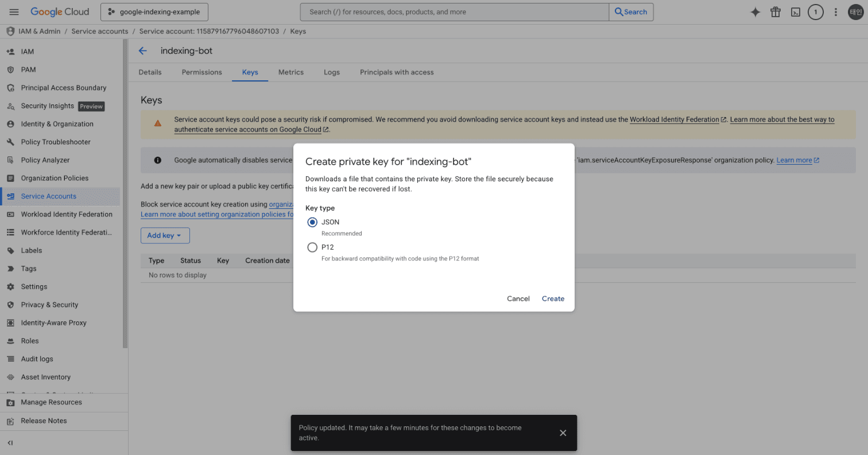This screenshot has height=455, width=868.
Task: Click Create in the private key dialog
Action: coord(553,298)
